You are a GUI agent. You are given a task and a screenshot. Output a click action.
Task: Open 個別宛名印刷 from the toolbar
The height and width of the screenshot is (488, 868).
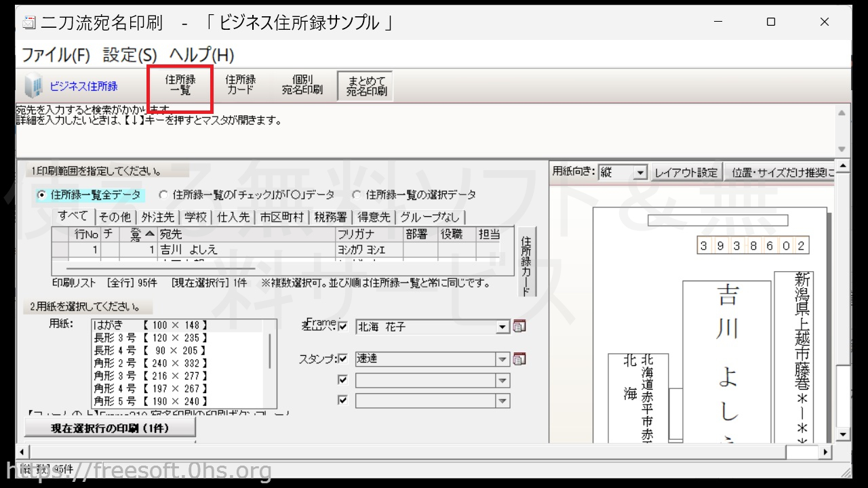pos(302,85)
